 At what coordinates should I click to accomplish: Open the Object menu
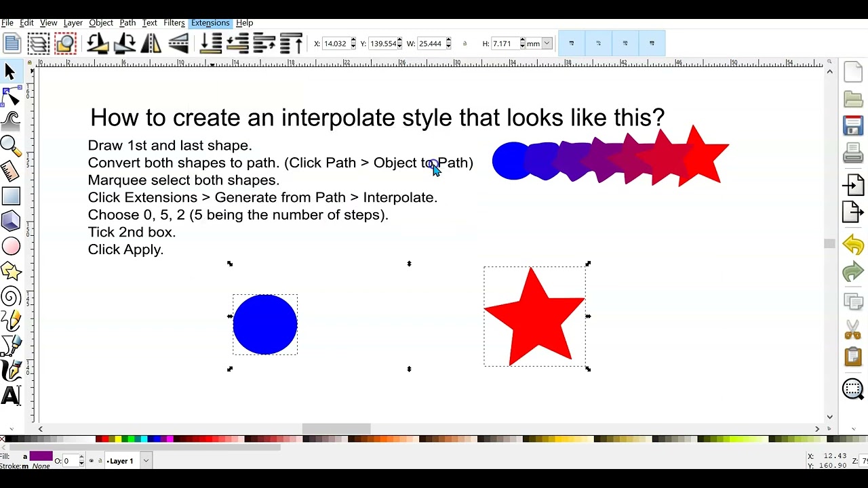coord(101,22)
